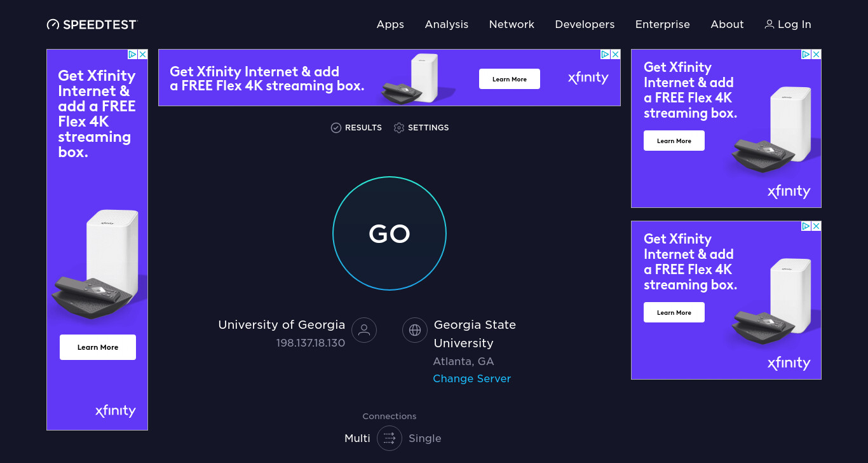Screen dimensions: 868x463
Task: Open the About menu
Action: (727, 24)
